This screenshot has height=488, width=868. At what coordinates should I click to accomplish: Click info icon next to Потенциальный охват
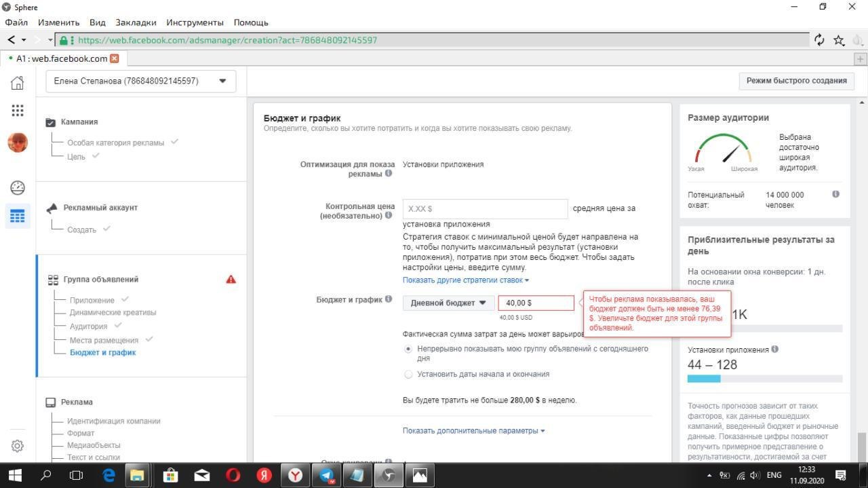[x=835, y=194]
